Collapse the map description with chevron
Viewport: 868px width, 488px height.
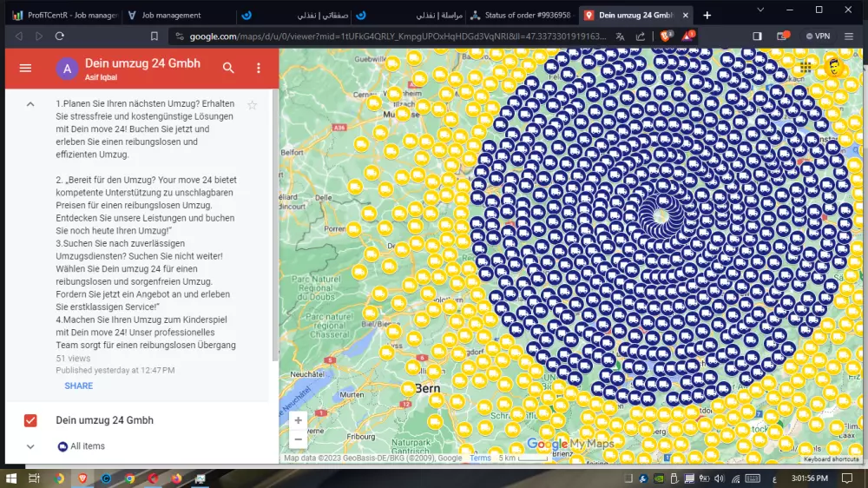click(30, 104)
